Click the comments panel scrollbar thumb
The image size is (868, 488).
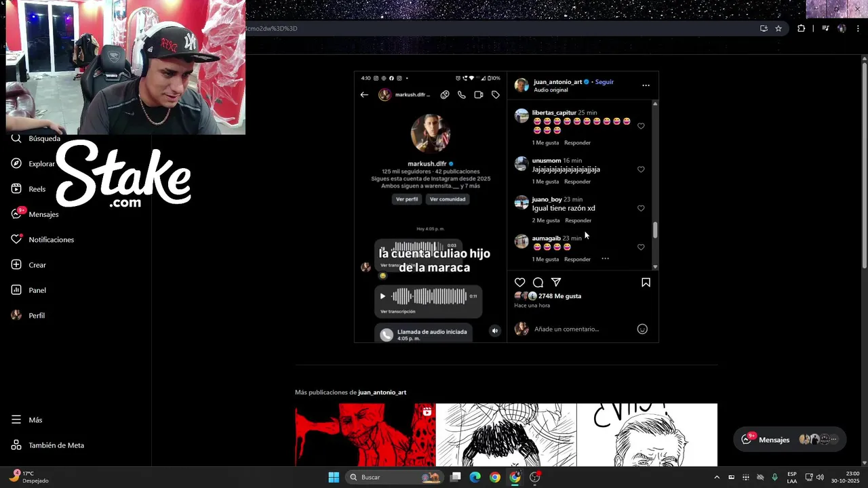point(655,230)
